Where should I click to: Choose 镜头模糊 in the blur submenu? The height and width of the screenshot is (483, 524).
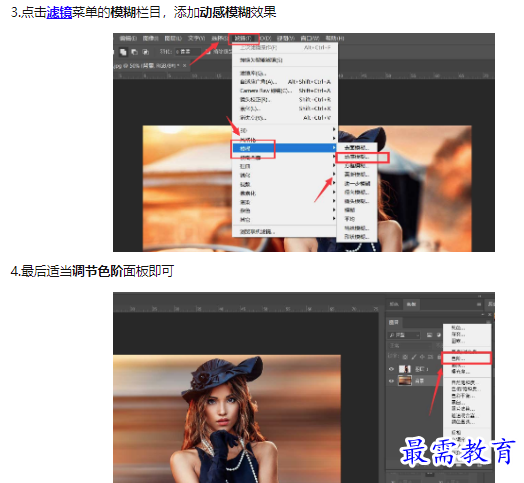[x=357, y=201]
